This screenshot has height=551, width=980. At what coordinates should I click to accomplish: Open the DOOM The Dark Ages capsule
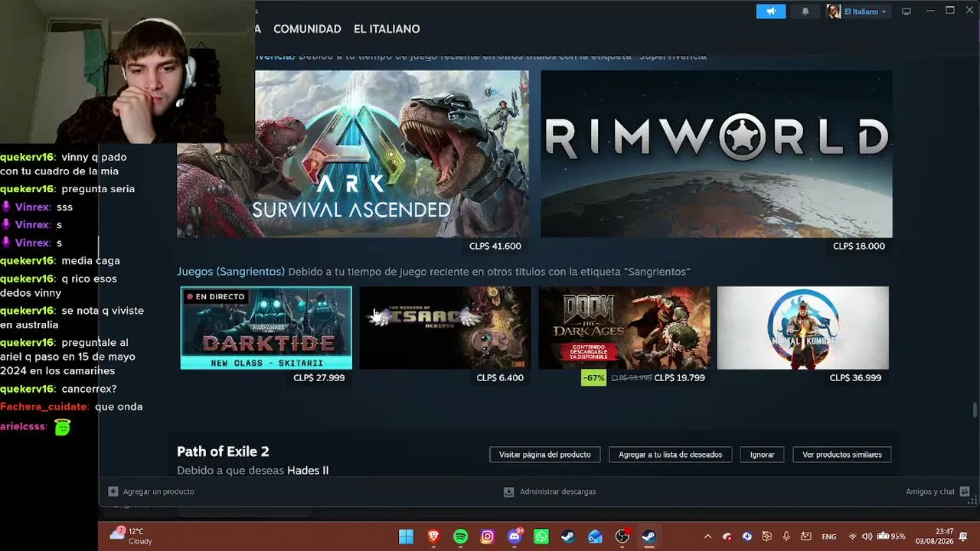[624, 328]
